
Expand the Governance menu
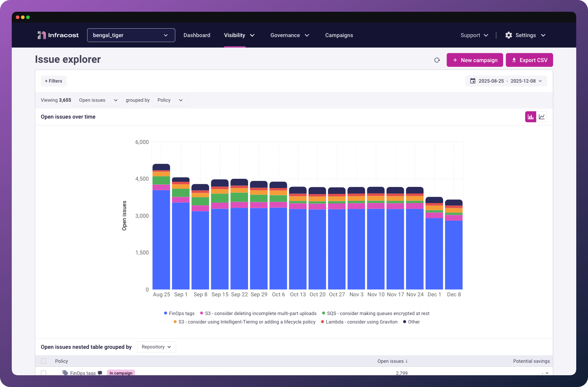(290, 35)
